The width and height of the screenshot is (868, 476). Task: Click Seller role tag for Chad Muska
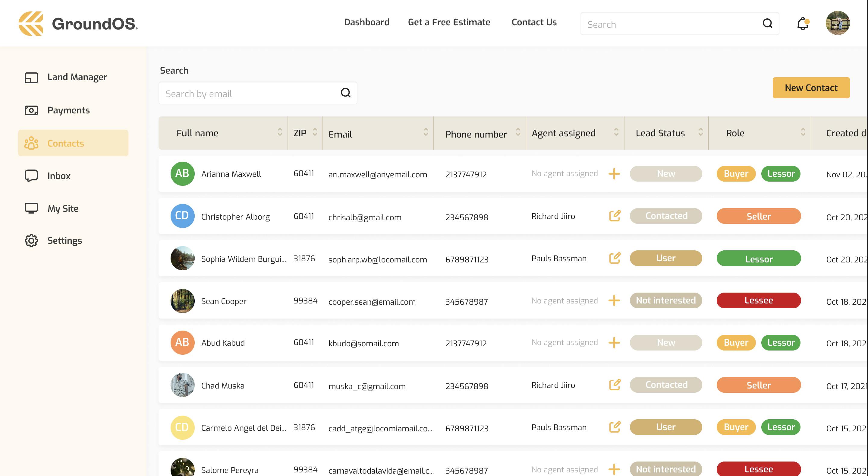pyautogui.click(x=759, y=385)
